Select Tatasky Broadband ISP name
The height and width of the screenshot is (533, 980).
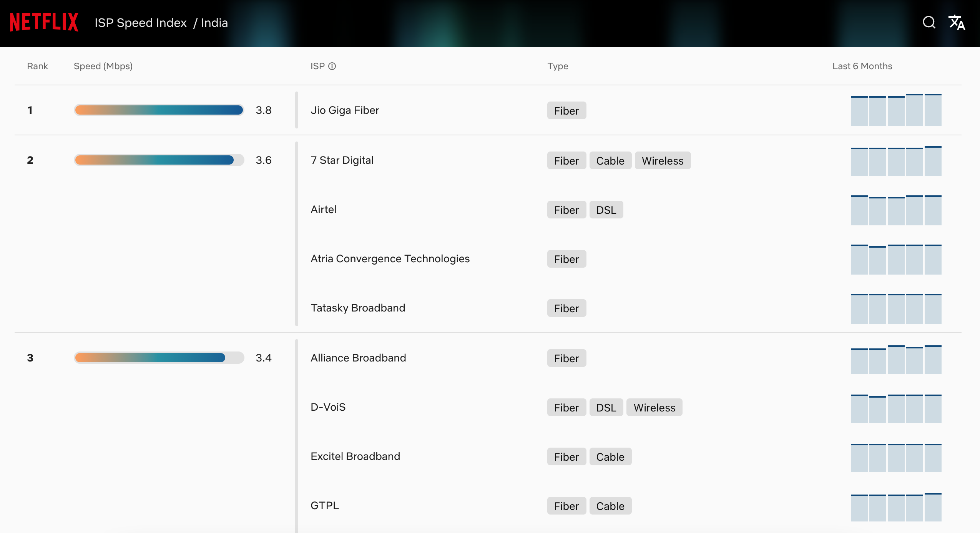coord(358,308)
